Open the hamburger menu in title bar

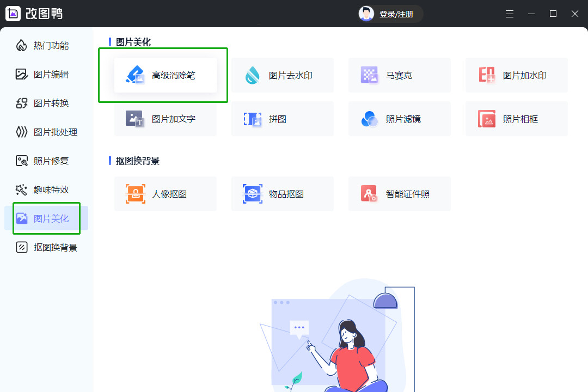point(509,14)
